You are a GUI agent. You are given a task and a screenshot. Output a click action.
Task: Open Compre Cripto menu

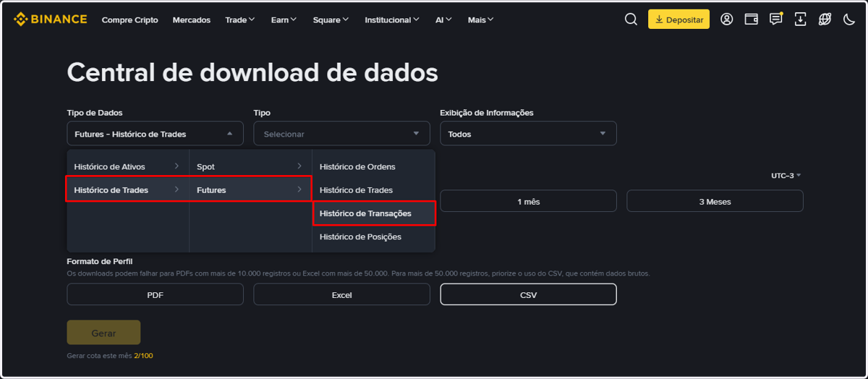(x=130, y=20)
